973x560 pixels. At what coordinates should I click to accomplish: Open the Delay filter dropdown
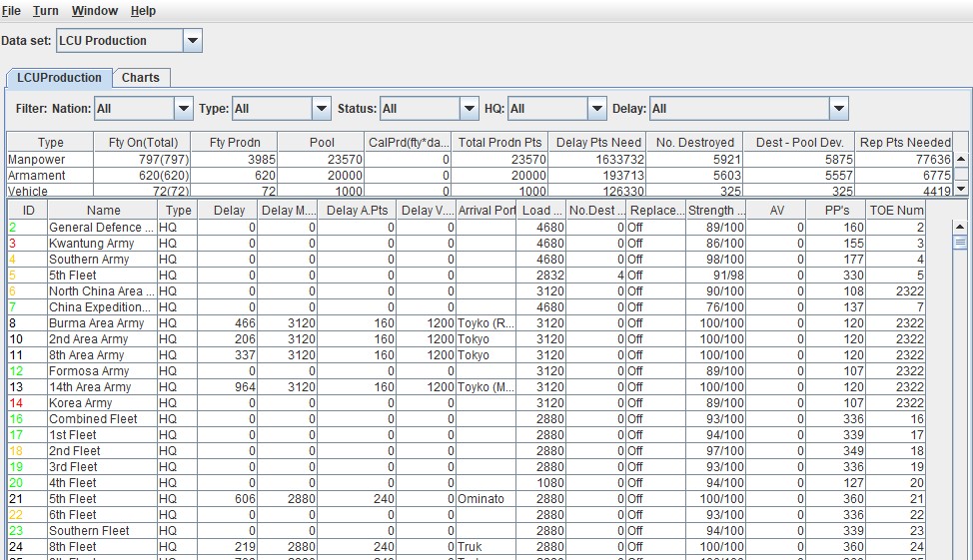(x=838, y=109)
